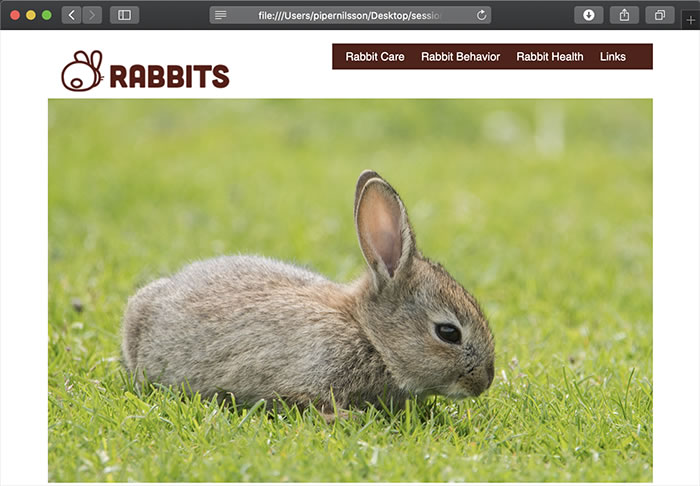This screenshot has height=486, width=700.
Task: Reload the current page
Action: 481,15
